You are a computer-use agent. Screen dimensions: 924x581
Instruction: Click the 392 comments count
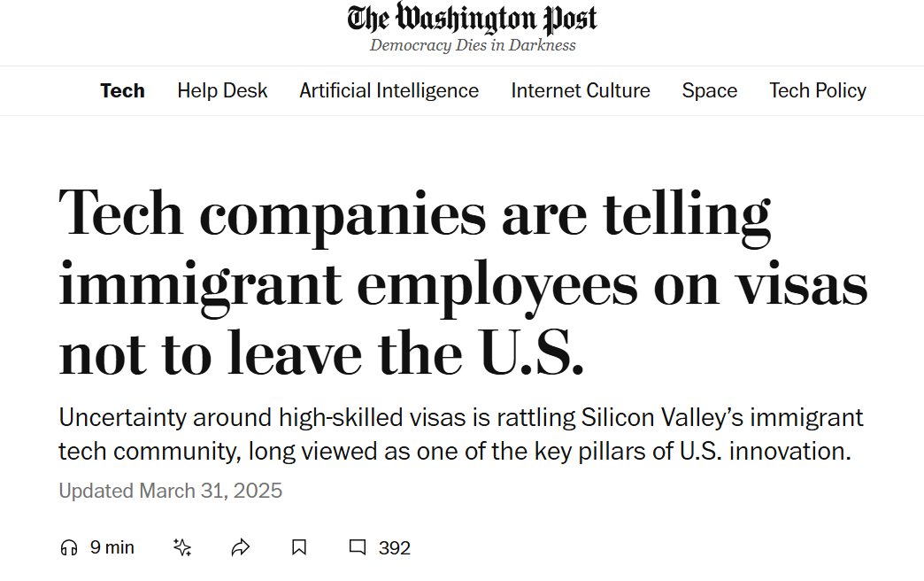394,548
